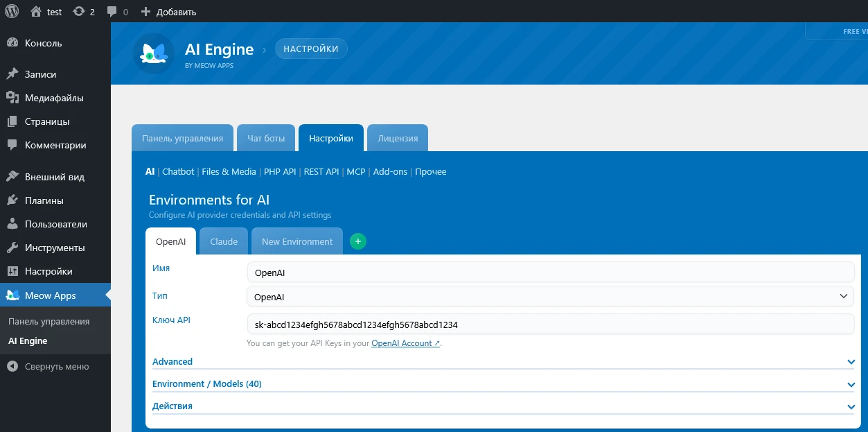Viewport: 868px width, 432px height.
Task: Select the AI settings subsection
Action: (150, 171)
